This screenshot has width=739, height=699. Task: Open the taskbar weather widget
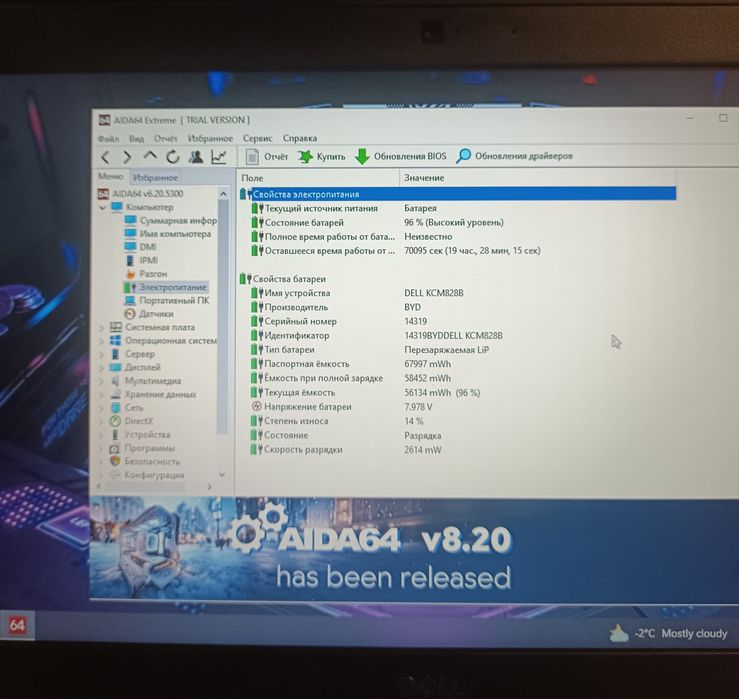(668, 633)
